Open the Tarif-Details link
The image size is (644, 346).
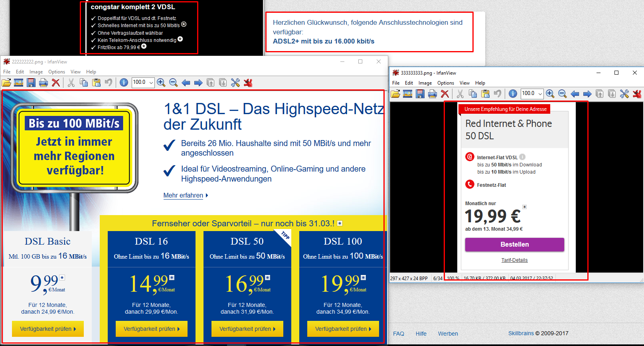click(x=514, y=260)
